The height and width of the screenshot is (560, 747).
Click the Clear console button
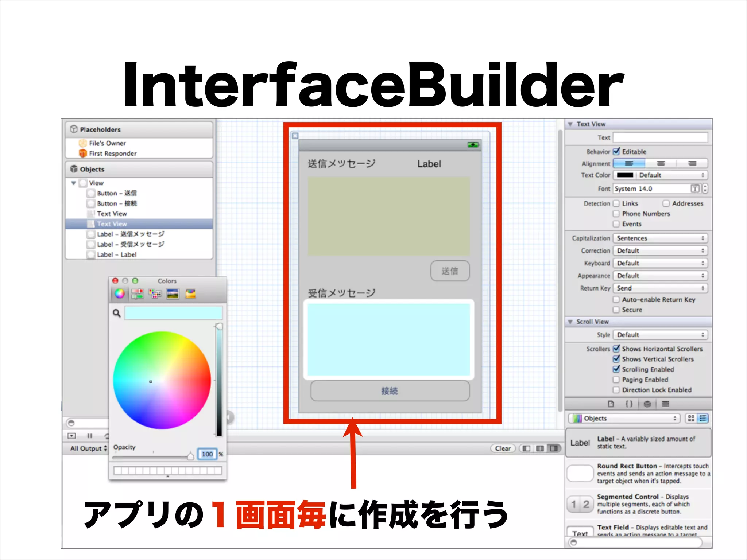503,448
